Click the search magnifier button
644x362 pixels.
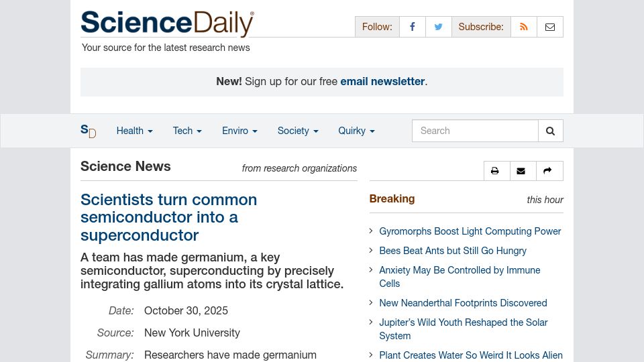550,131
